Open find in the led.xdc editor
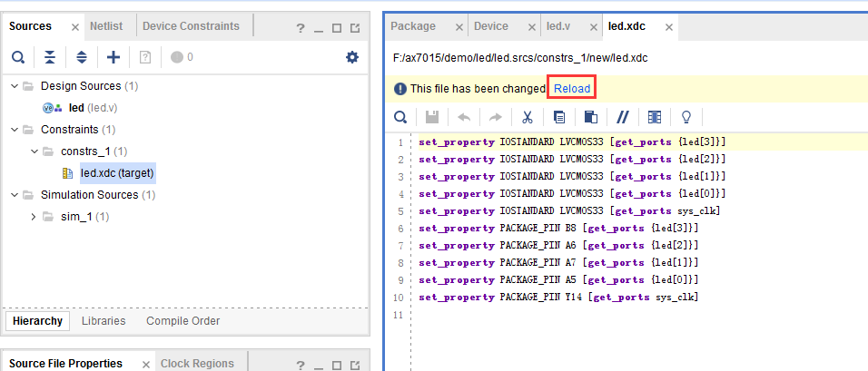868x371 pixels. pos(400,117)
